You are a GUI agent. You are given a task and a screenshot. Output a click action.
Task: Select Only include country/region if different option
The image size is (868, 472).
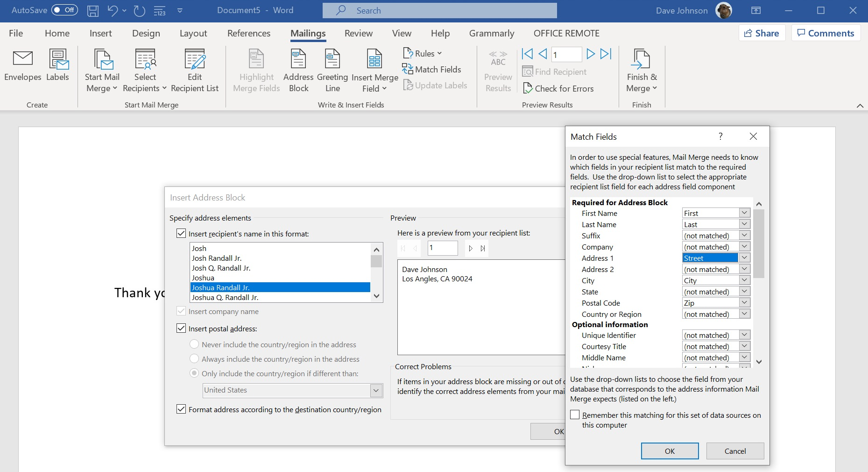(194, 373)
